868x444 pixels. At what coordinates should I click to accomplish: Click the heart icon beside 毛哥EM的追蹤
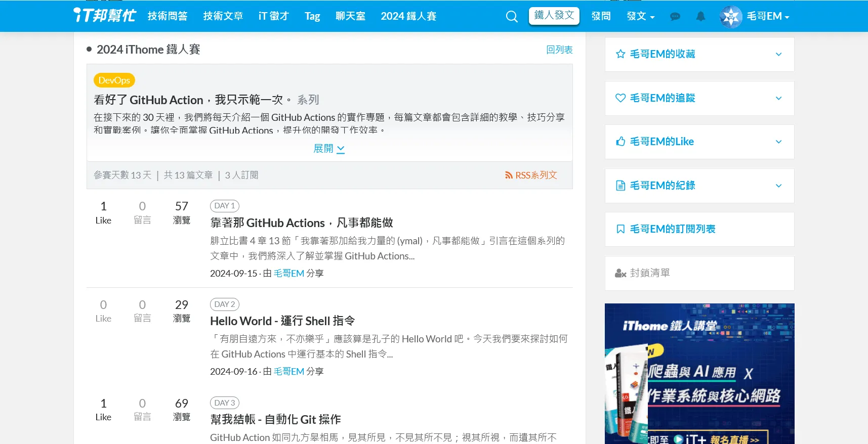click(621, 98)
